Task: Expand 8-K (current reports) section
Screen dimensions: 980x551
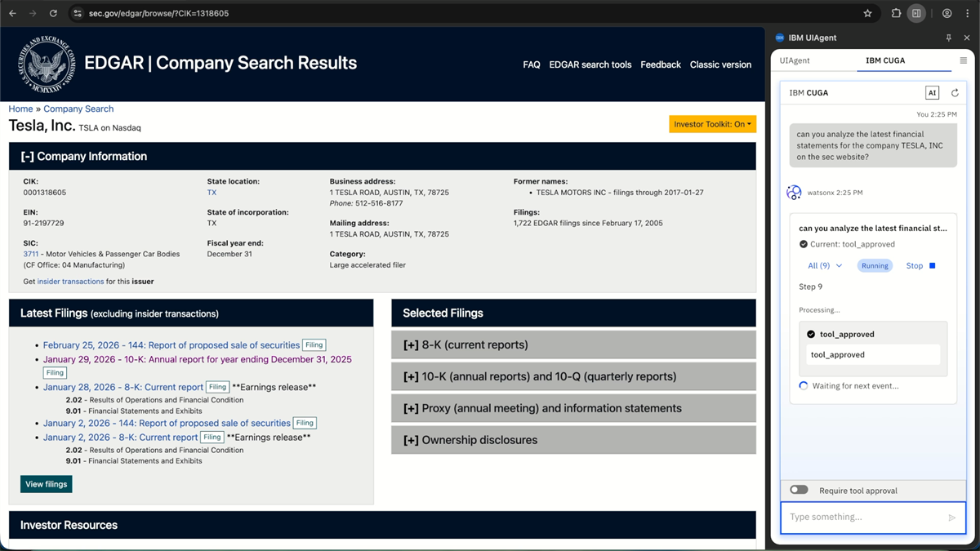Action: (x=573, y=344)
